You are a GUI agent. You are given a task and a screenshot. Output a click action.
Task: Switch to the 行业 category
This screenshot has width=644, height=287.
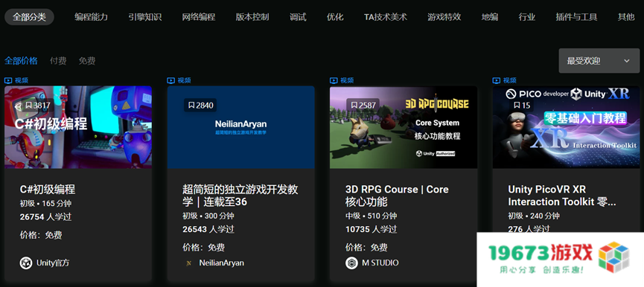[527, 17]
